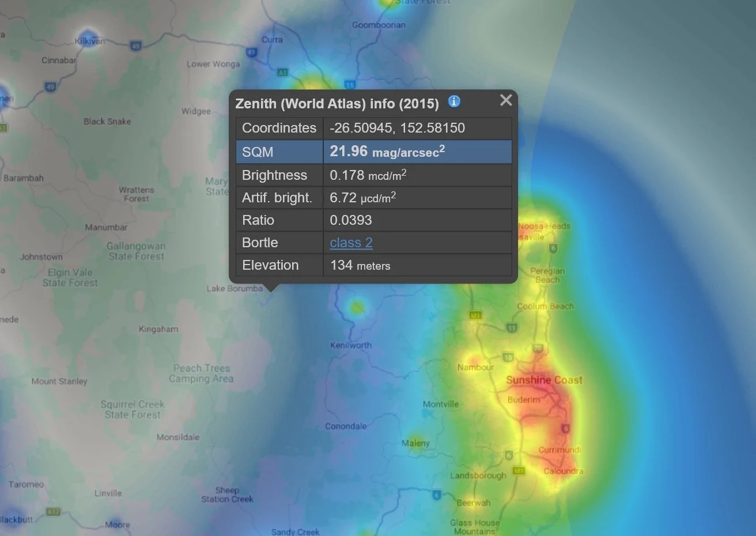
Task: Click the route 10 shield west of Sunshine Coast
Action: click(508, 357)
